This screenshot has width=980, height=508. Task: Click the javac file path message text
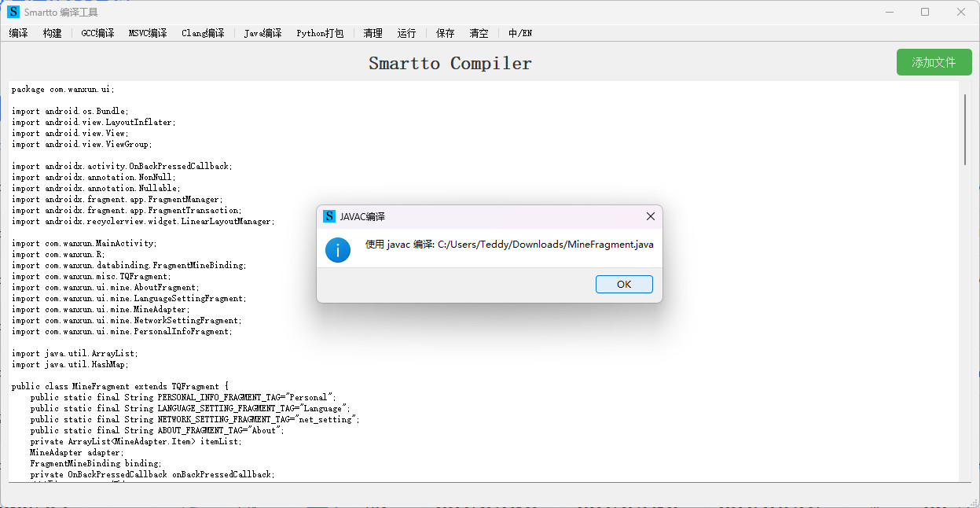pyautogui.click(x=509, y=245)
